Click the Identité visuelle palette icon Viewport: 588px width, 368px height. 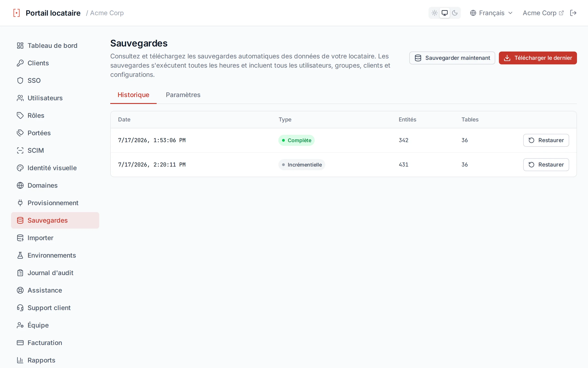[x=20, y=168]
